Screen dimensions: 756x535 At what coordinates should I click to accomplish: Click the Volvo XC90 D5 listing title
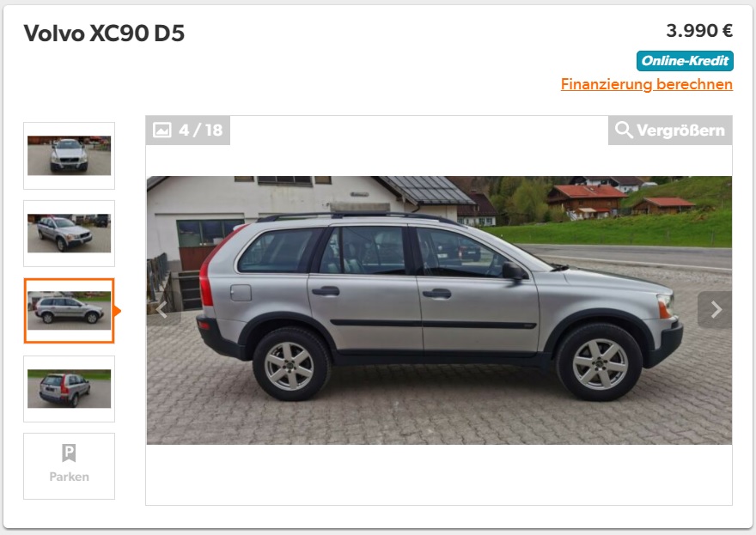(104, 33)
